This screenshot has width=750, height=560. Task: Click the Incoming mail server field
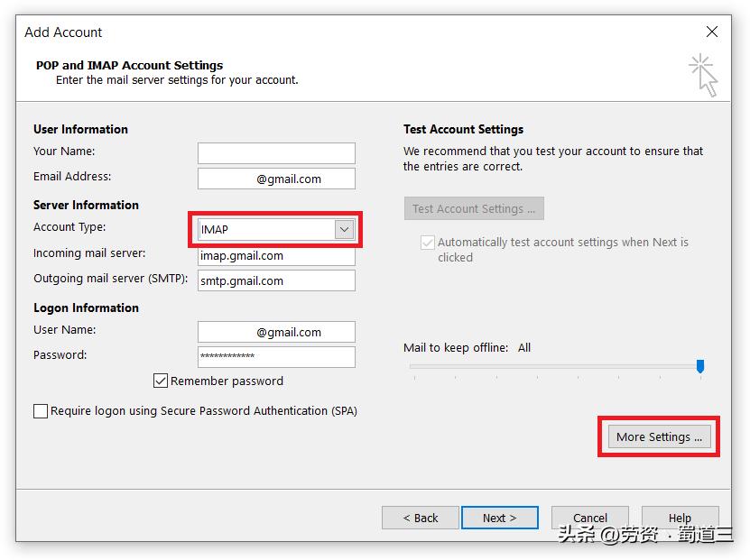[x=275, y=254]
